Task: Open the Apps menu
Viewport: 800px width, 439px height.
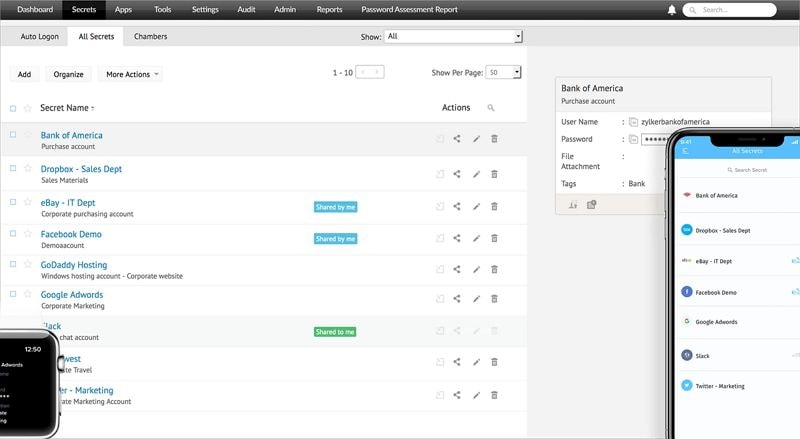Action: [x=123, y=9]
